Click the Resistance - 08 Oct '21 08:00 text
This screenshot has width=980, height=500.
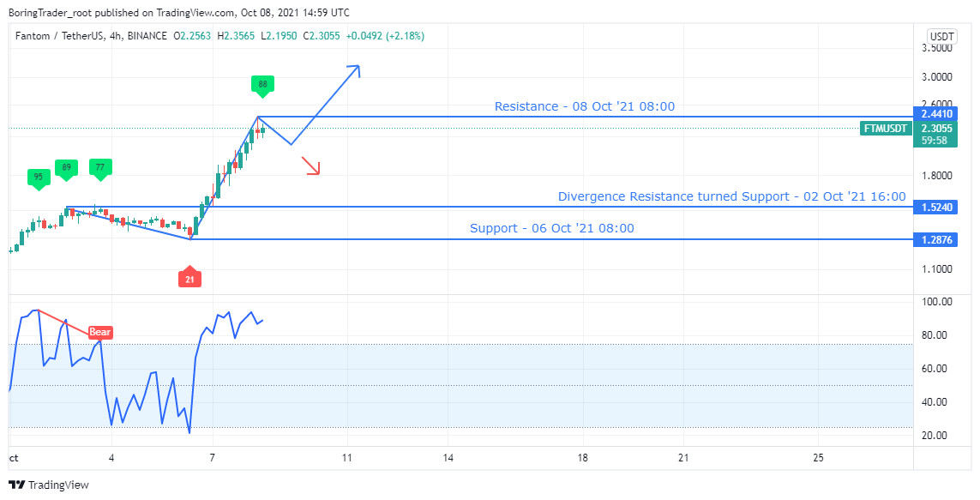pyautogui.click(x=585, y=106)
